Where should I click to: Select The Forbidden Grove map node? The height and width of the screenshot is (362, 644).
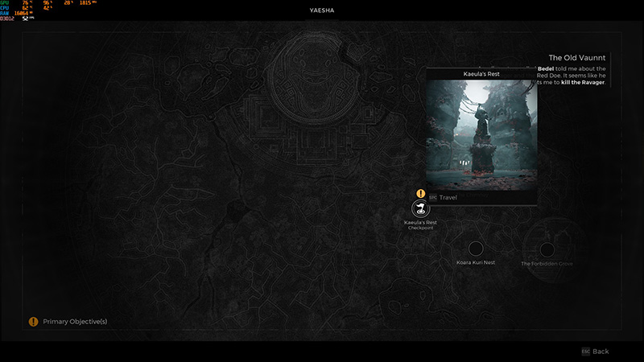click(x=547, y=249)
